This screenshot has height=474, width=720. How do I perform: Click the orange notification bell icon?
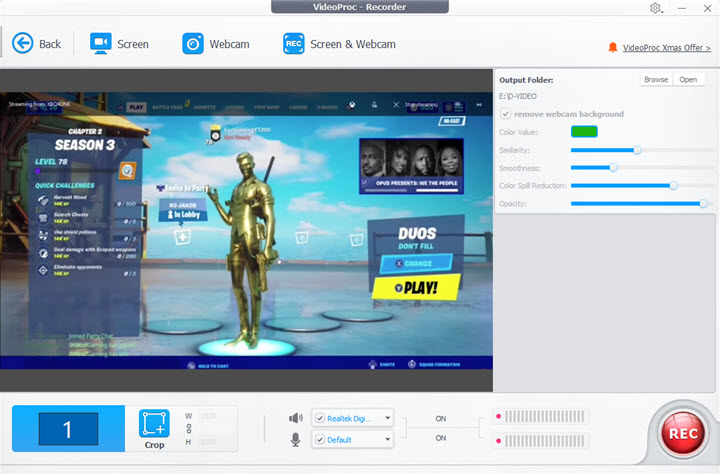tap(613, 47)
